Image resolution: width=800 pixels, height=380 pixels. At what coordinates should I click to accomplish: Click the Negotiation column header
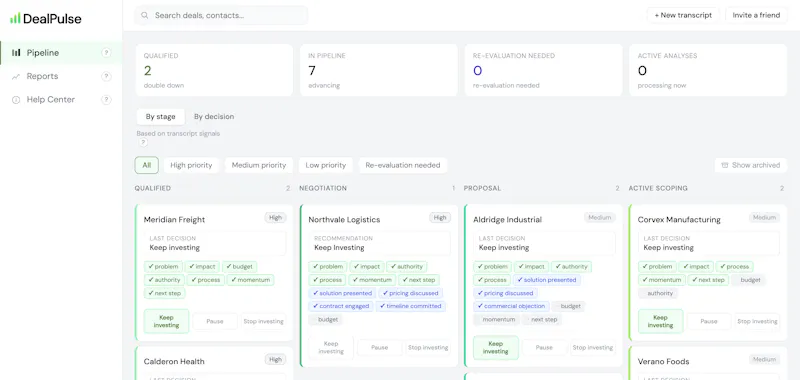click(x=323, y=188)
